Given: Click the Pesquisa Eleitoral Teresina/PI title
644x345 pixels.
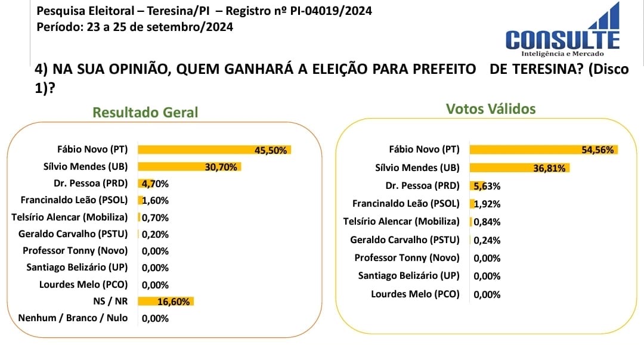Looking at the screenshot, I should tap(204, 11).
